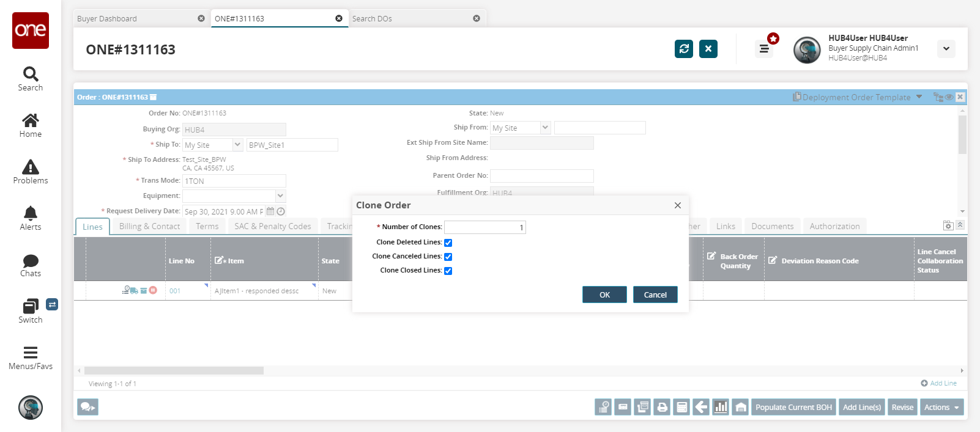Screen dimensions: 980x432
Task: Click the Number of Clones field
Action: point(485,227)
